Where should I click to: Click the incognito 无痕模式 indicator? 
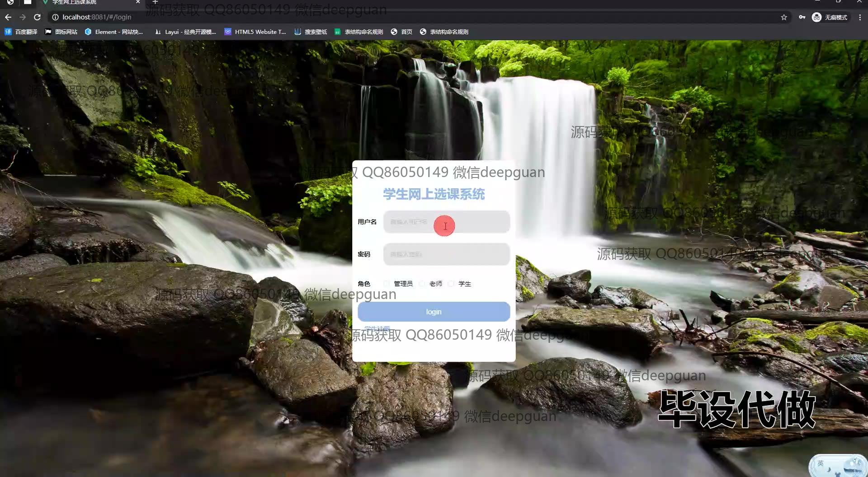tap(830, 17)
